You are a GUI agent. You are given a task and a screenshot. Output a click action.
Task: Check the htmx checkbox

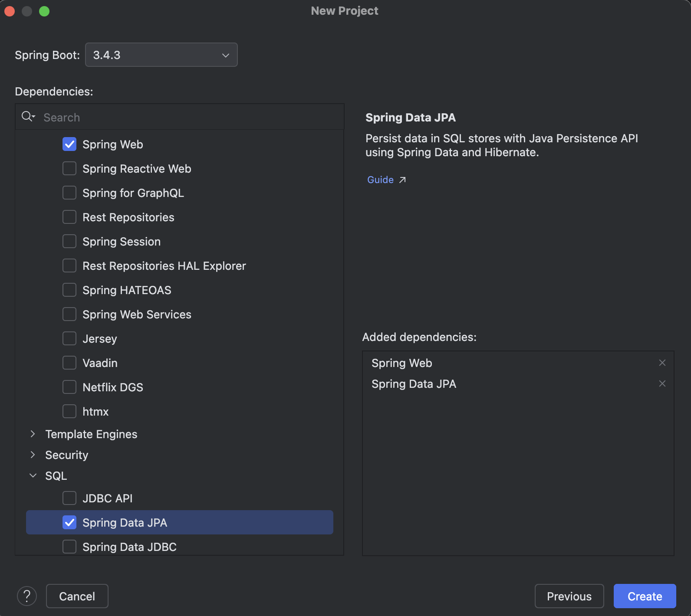(69, 411)
